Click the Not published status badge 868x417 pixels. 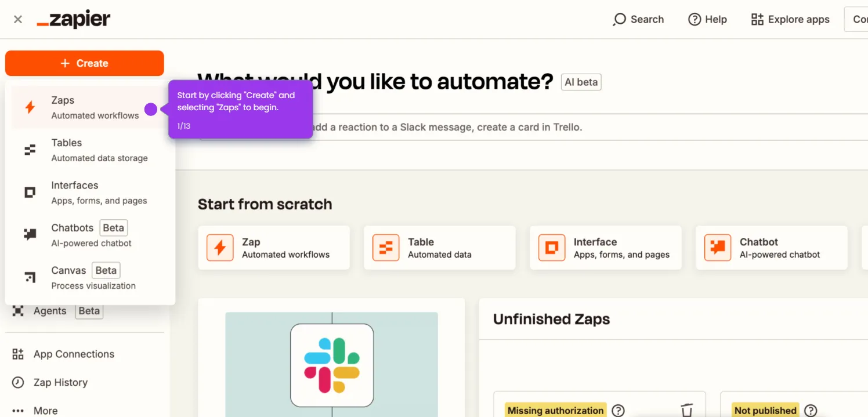tap(765, 411)
